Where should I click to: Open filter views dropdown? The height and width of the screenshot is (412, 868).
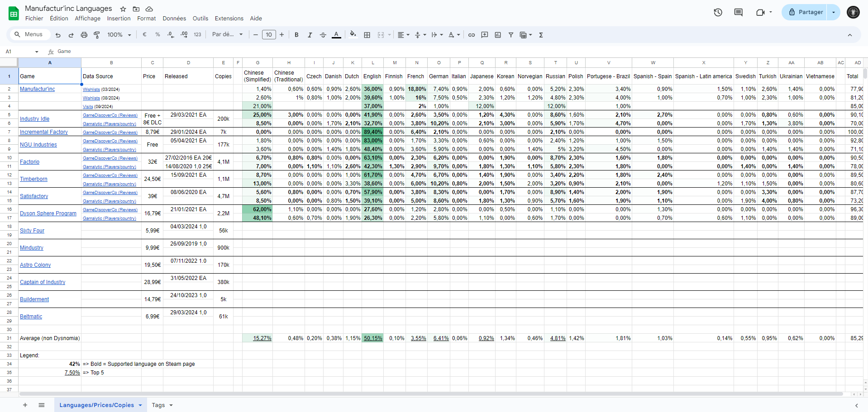(x=526, y=35)
